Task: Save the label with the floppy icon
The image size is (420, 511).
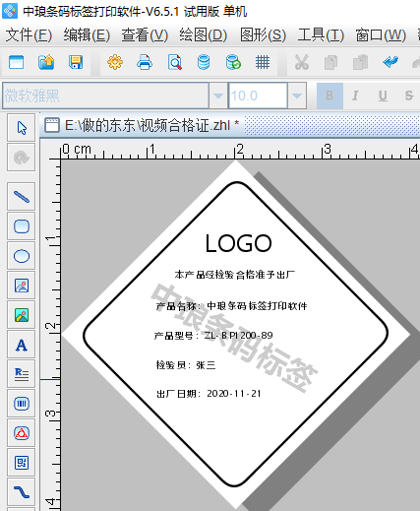Action: tap(76, 62)
